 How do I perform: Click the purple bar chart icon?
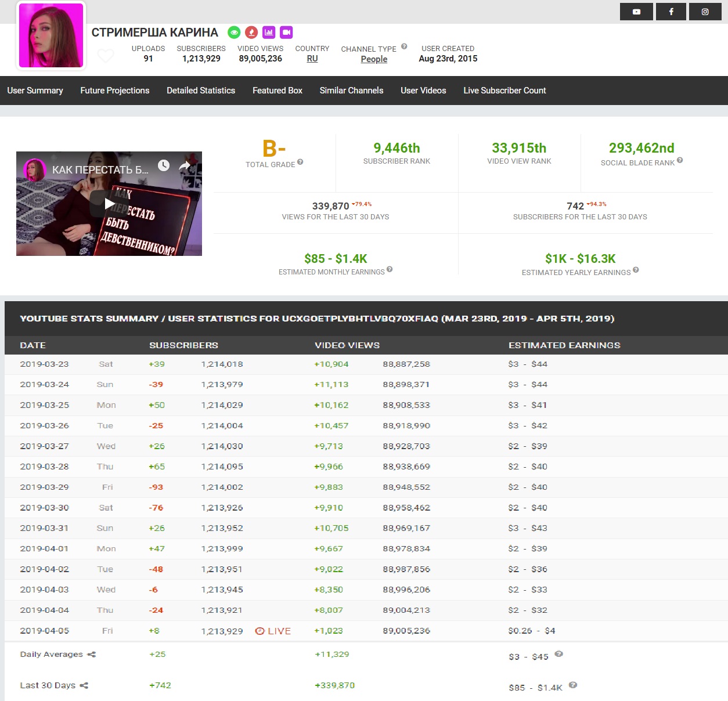pyautogui.click(x=269, y=32)
